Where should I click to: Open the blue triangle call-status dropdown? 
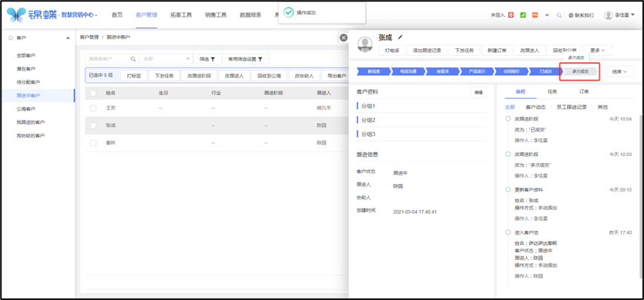point(547,15)
